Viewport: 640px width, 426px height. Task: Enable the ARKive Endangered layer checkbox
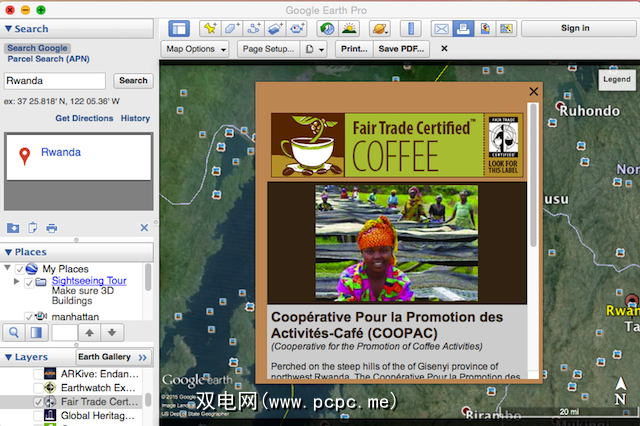[38, 374]
